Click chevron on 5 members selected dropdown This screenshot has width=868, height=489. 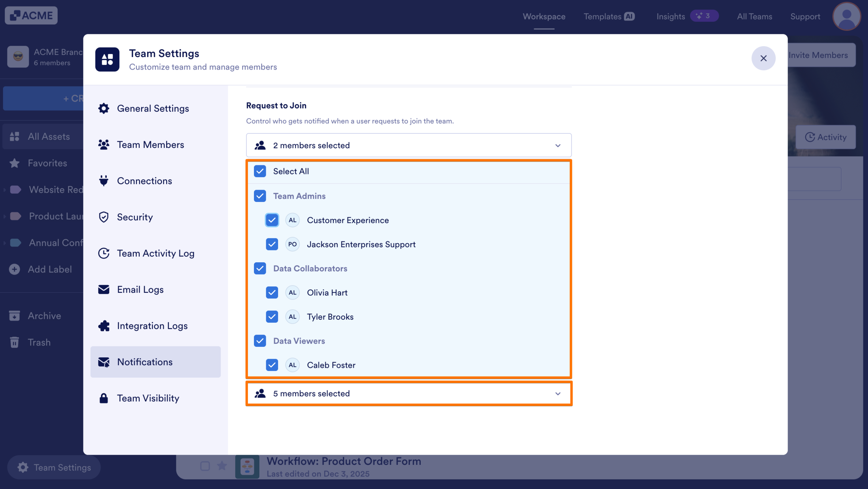tap(558, 394)
